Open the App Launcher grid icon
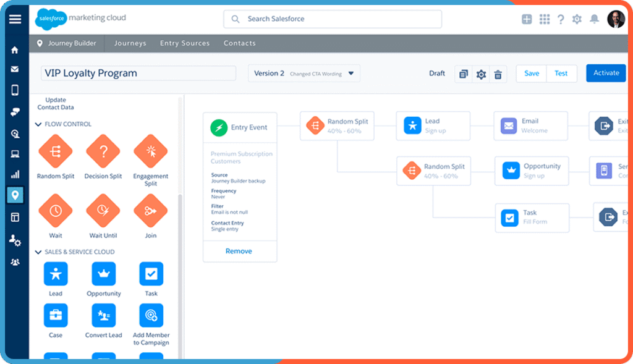The image size is (633, 364). [x=544, y=19]
